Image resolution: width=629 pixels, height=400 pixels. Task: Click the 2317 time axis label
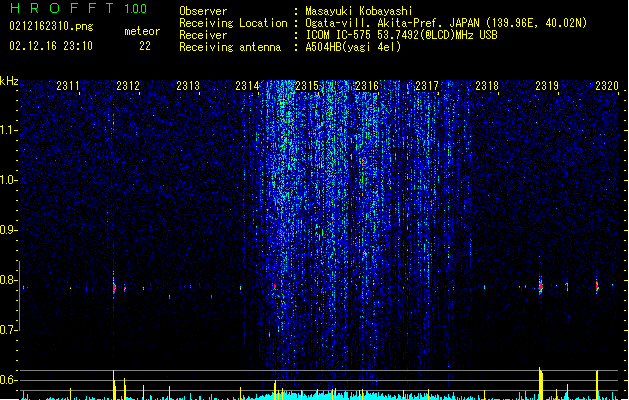pos(427,85)
